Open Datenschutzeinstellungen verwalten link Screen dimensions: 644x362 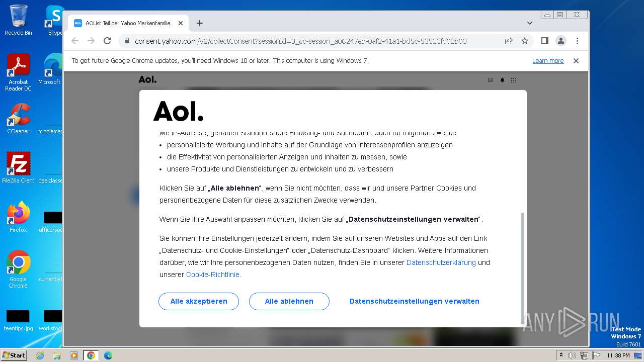pos(415,301)
